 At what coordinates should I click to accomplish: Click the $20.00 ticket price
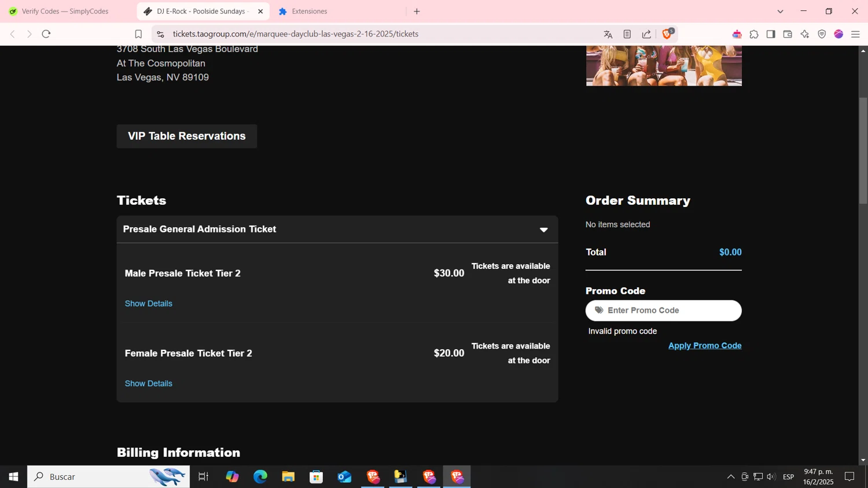click(449, 353)
